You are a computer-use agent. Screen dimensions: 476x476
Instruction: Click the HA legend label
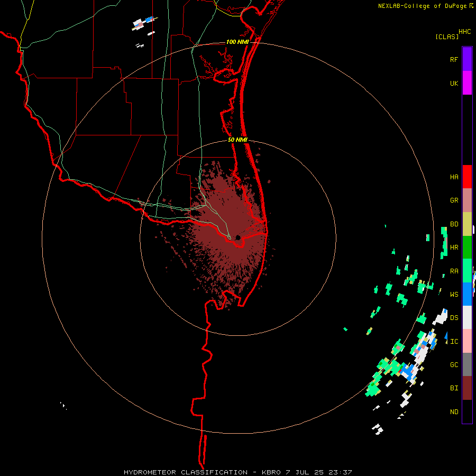(454, 177)
